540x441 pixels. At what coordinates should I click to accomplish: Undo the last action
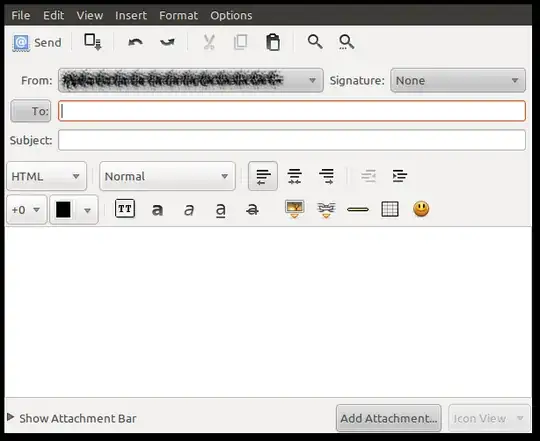point(135,42)
